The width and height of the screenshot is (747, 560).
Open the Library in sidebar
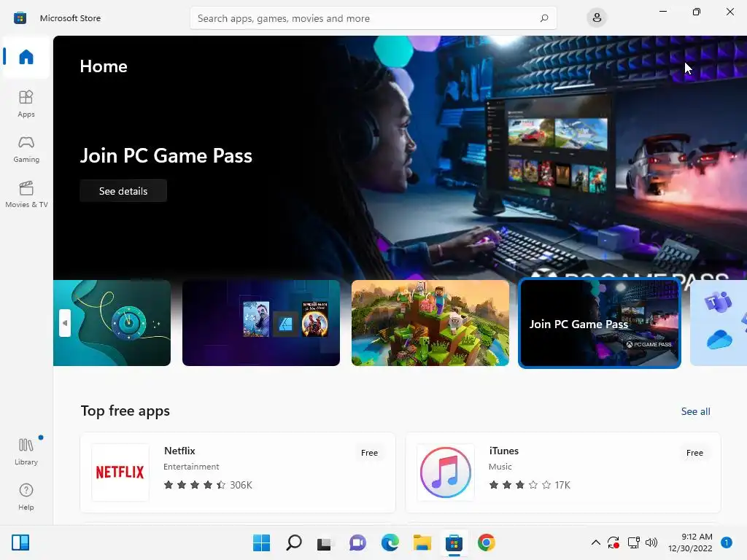[26, 451]
